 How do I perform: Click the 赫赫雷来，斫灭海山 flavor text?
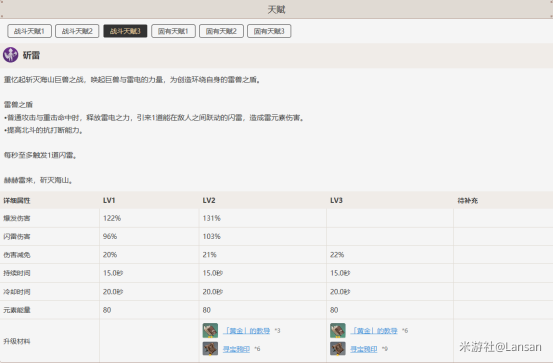coord(38,180)
